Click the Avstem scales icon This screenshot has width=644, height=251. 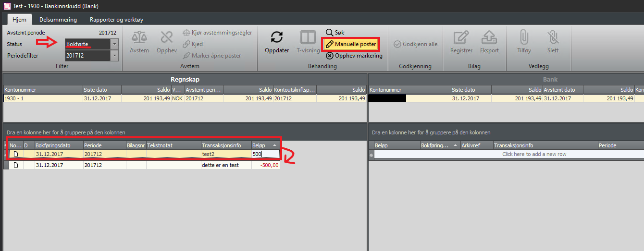click(x=139, y=37)
